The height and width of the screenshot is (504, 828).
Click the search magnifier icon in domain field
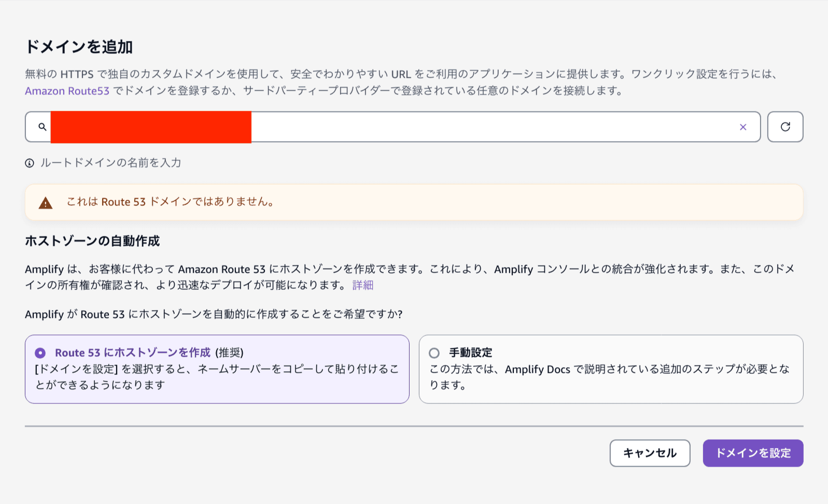(43, 127)
